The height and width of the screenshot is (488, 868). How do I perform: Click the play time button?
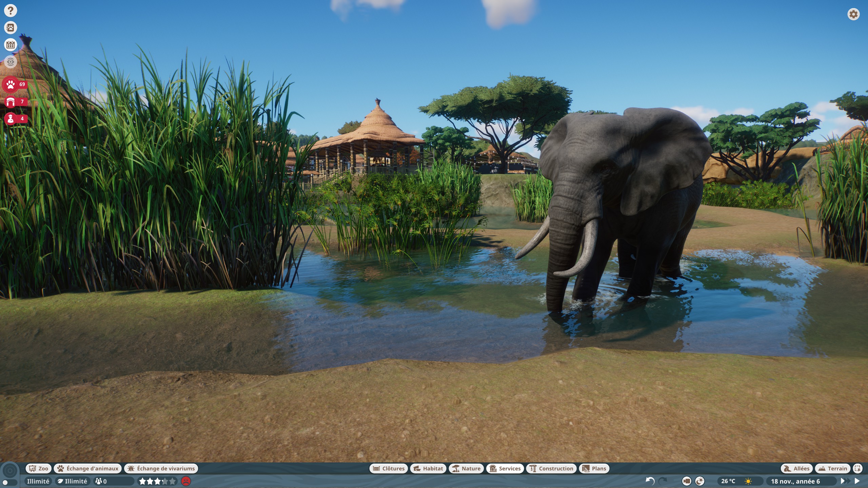[x=857, y=481]
